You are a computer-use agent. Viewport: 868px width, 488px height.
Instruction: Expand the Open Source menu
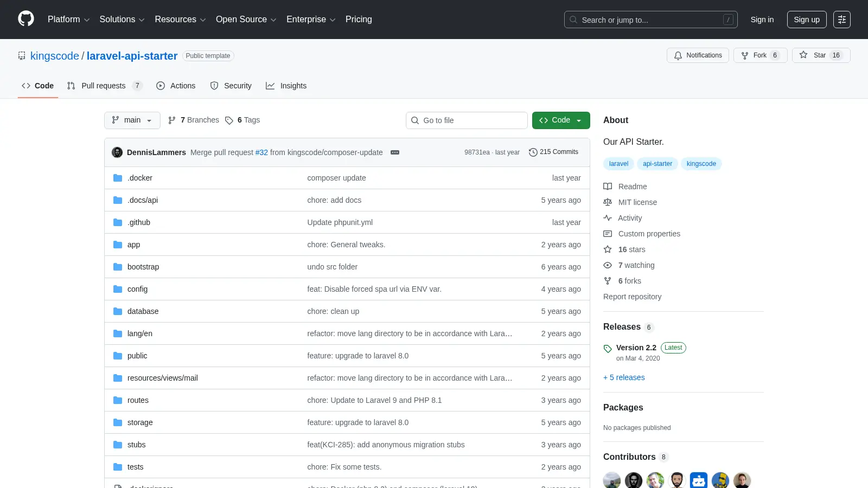[246, 20]
